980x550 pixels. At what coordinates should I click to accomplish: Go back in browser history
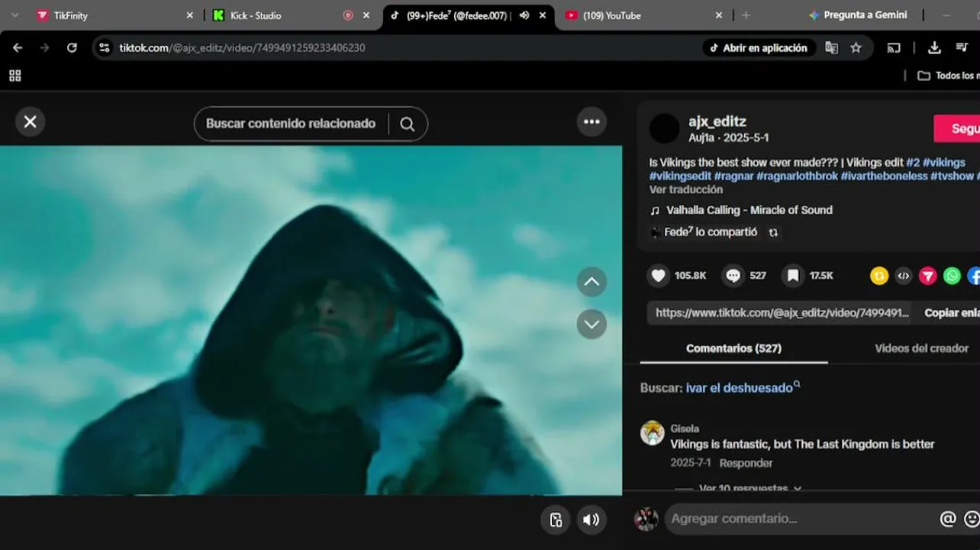click(x=18, y=47)
